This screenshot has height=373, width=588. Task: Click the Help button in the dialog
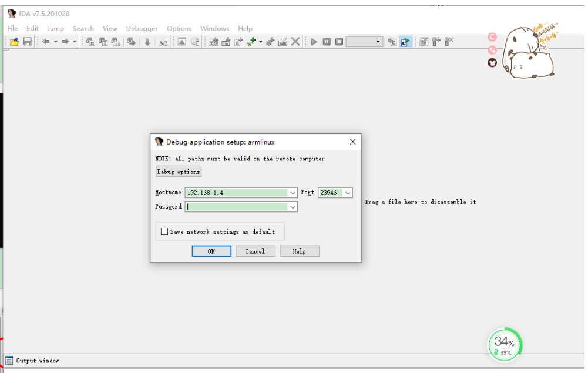tap(300, 251)
